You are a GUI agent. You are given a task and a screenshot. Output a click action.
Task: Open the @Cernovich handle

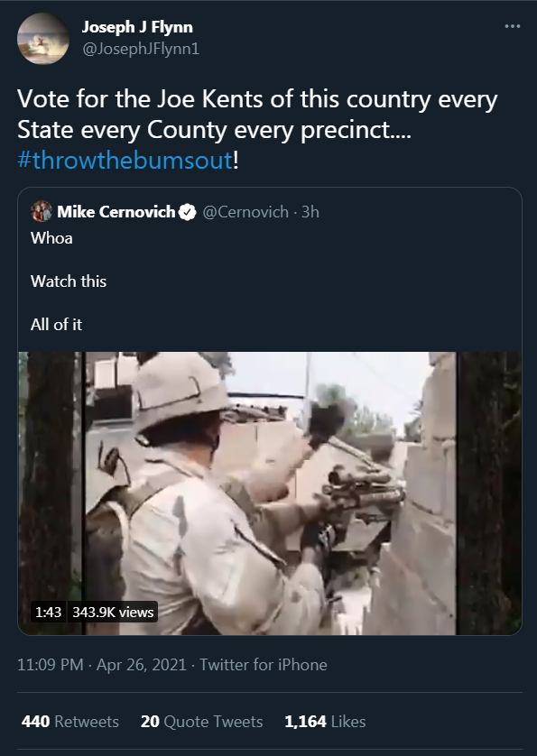coord(245,212)
